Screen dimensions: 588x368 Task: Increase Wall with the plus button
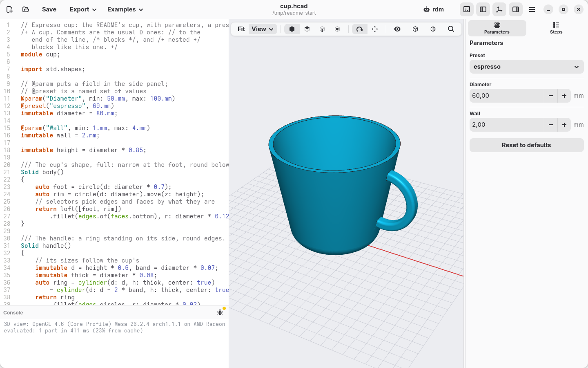(x=564, y=125)
